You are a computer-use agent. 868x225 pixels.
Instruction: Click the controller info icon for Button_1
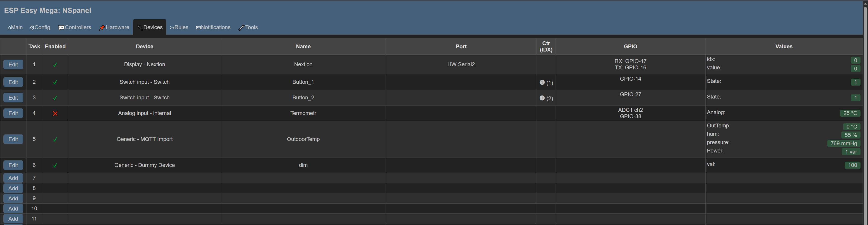(542, 82)
